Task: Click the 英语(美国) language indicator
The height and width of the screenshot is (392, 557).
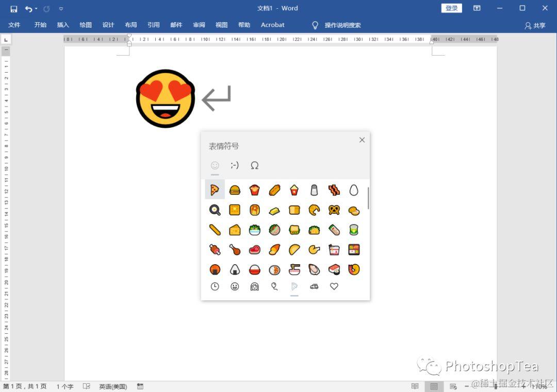Action: point(113,386)
